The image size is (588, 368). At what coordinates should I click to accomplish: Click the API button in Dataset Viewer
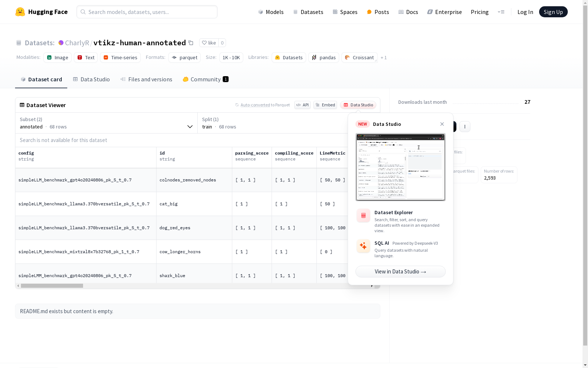coord(302,105)
